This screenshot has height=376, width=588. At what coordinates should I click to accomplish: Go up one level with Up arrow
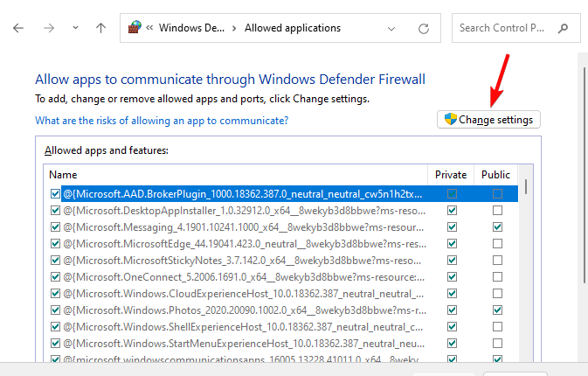click(x=100, y=28)
